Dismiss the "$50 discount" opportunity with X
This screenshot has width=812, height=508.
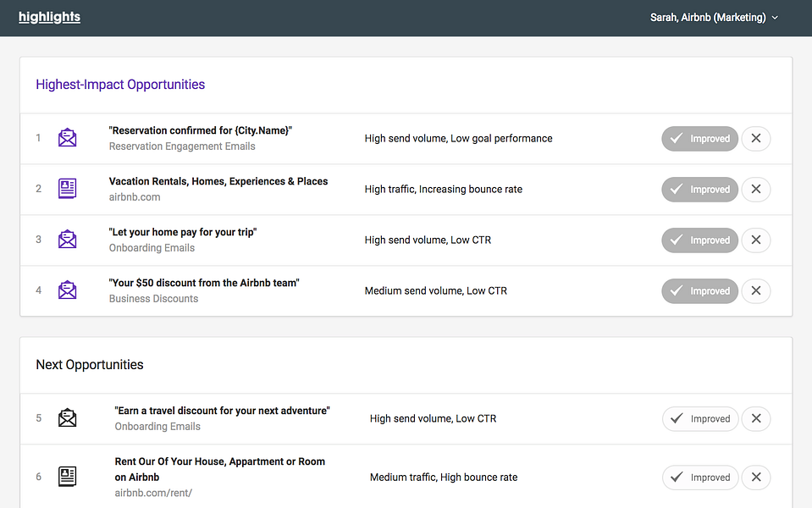[x=756, y=290]
